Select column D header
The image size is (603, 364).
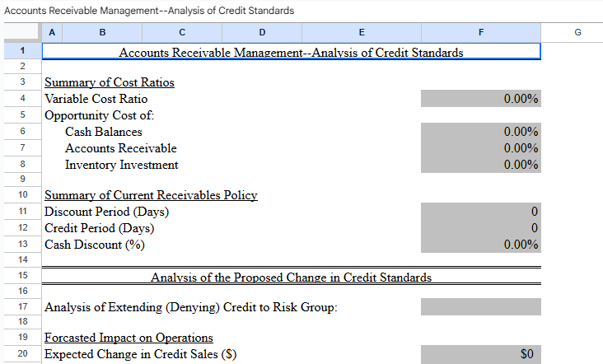261,33
